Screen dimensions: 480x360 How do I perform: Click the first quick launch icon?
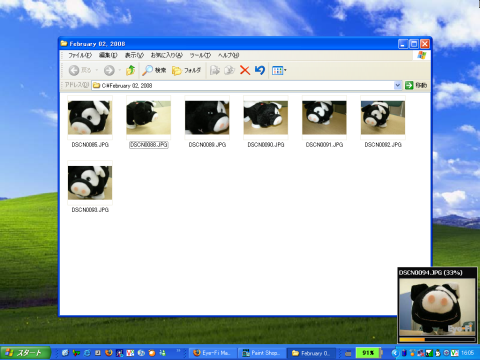click(x=65, y=353)
